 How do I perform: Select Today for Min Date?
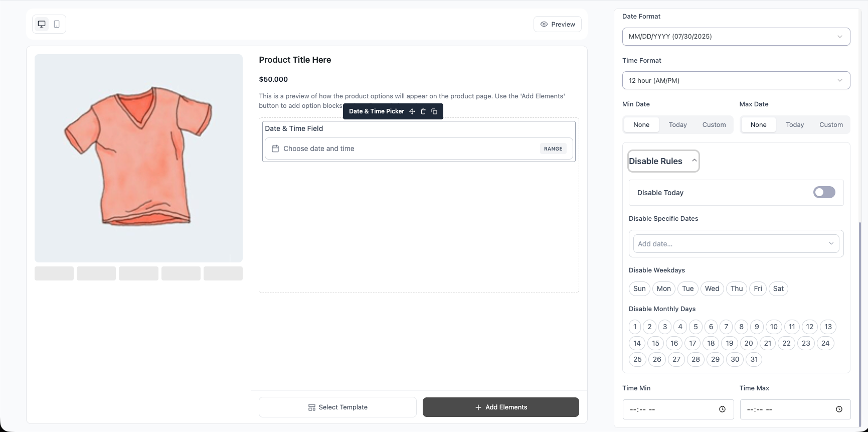tap(678, 124)
